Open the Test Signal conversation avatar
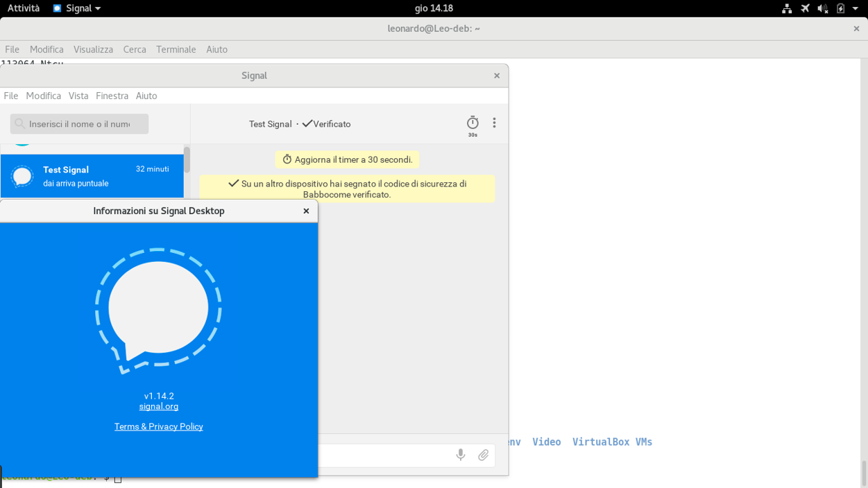 pyautogui.click(x=22, y=175)
